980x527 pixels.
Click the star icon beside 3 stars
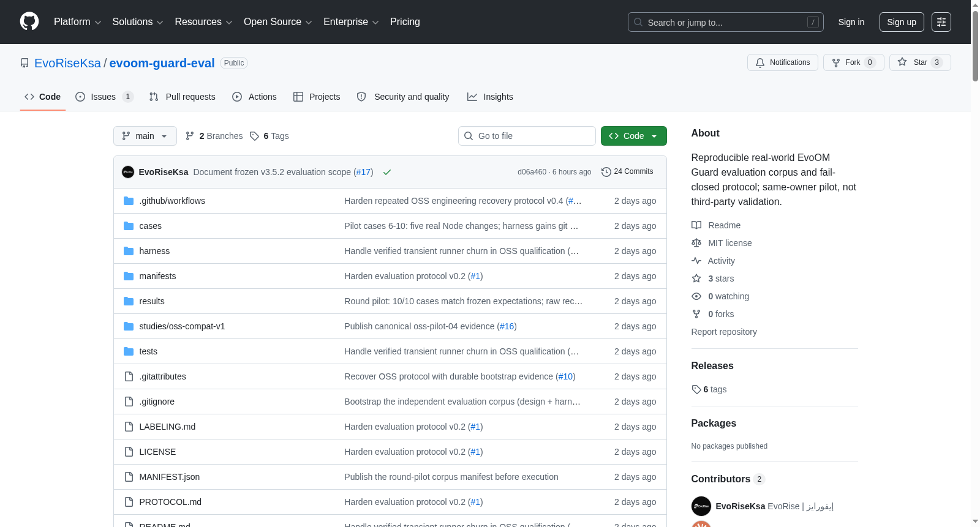pos(696,278)
